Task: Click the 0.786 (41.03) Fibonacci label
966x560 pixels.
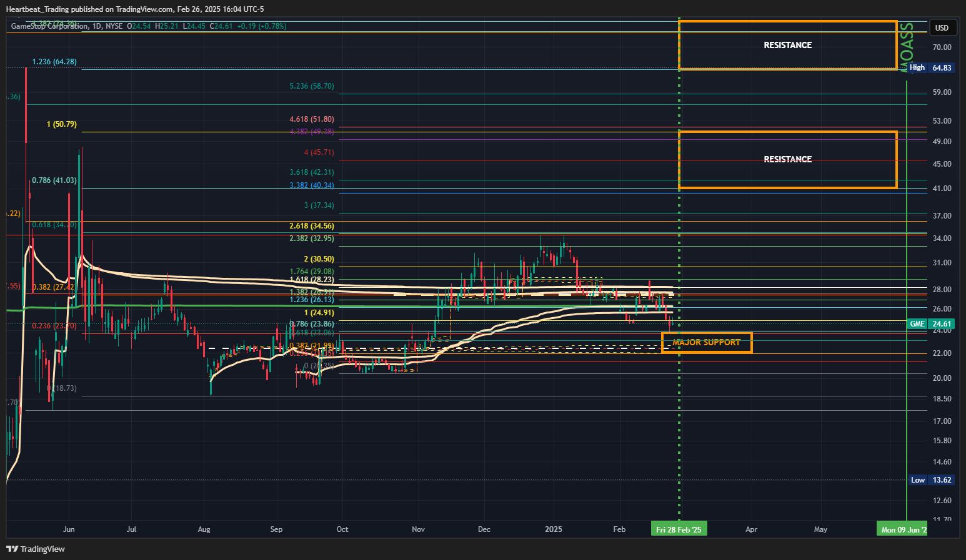Action: pyautogui.click(x=54, y=180)
